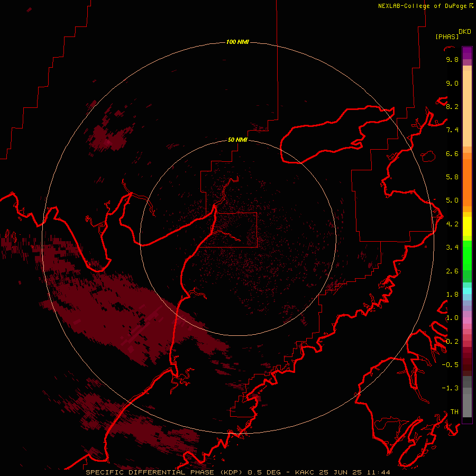
Task: Pick the cyan segment beside 1.8
Action: [467, 291]
